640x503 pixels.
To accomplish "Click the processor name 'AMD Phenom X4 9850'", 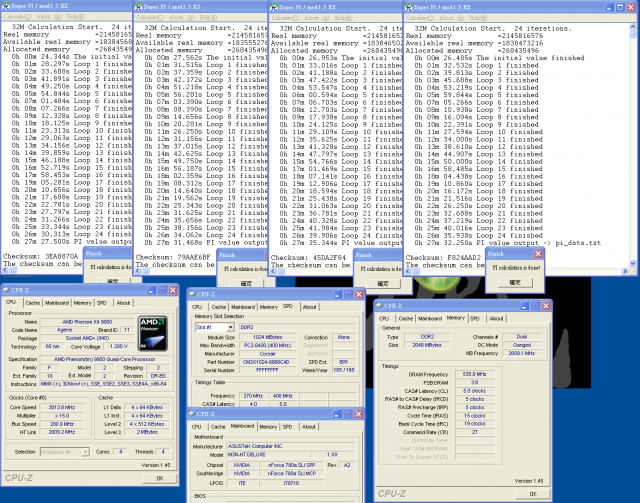I will point(87,322).
